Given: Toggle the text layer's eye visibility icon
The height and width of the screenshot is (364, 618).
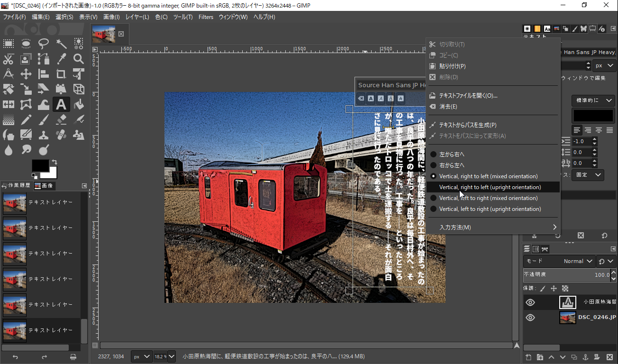Looking at the screenshot, I should (x=530, y=302).
